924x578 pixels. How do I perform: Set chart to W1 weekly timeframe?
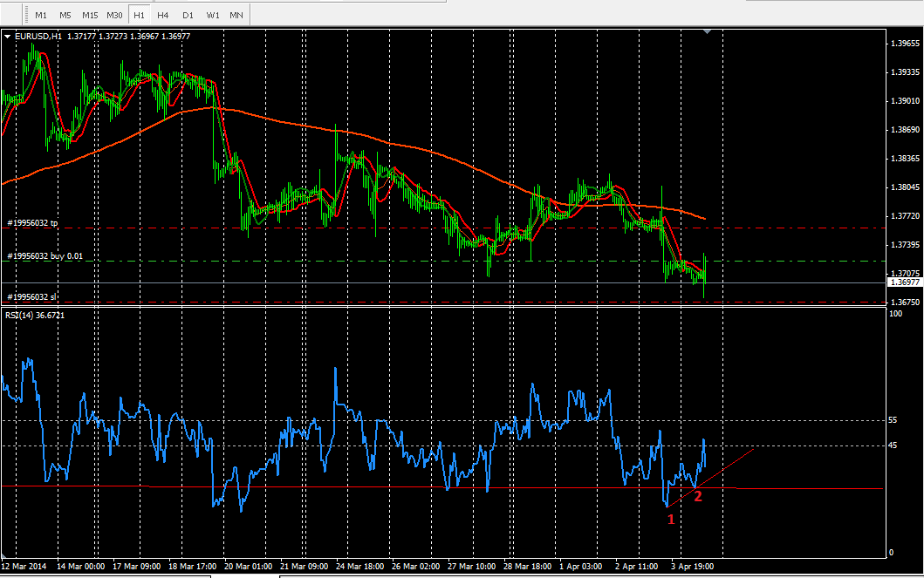(x=213, y=15)
